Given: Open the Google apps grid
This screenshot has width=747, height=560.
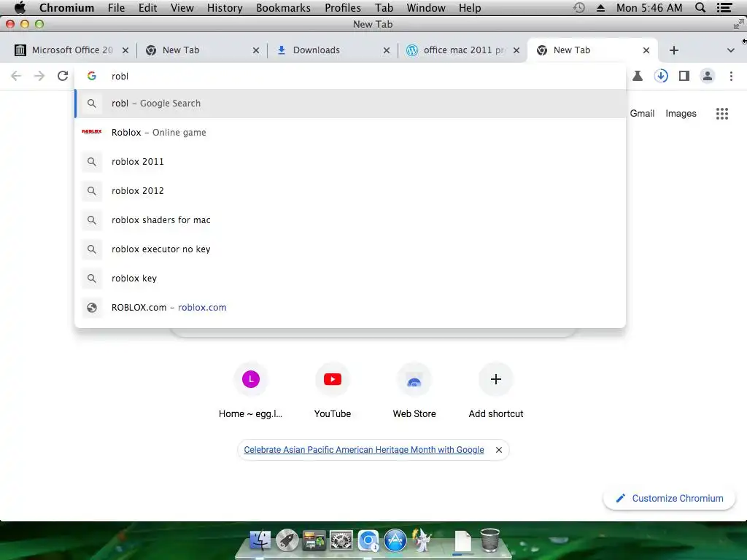Looking at the screenshot, I should click(x=721, y=113).
